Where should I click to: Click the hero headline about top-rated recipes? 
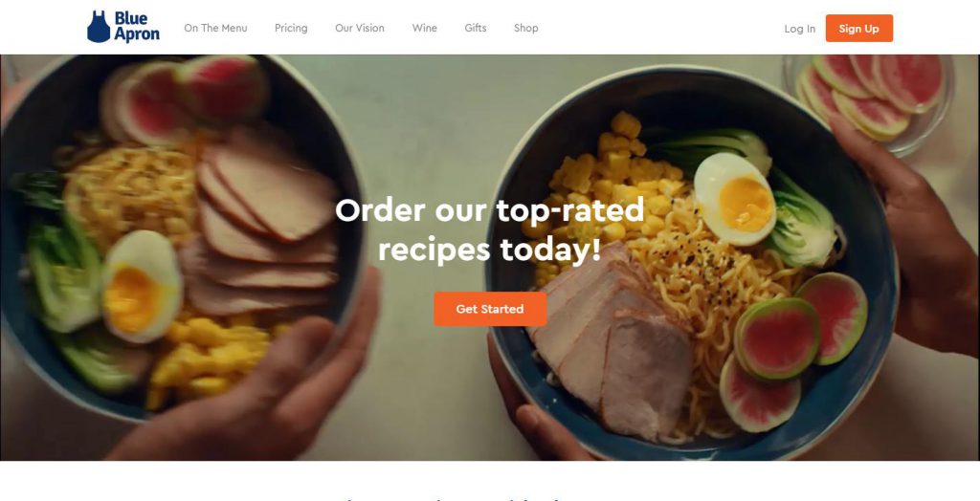point(490,229)
